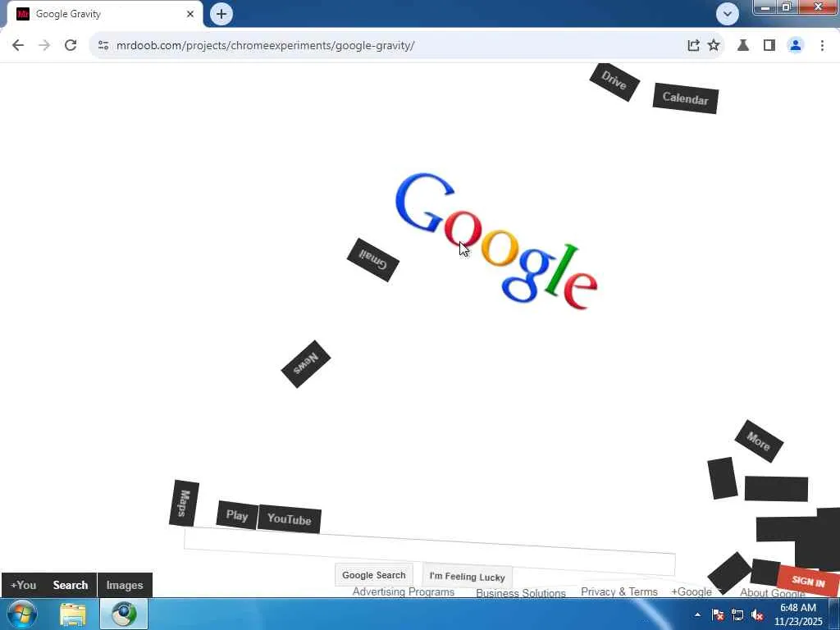Click into the tilted search box

pyautogui.click(x=430, y=550)
